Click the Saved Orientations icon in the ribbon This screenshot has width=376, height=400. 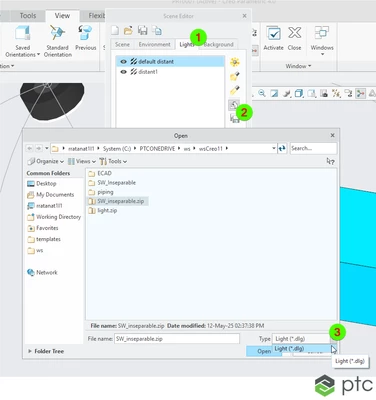pyautogui.click(x=23, y=34)
